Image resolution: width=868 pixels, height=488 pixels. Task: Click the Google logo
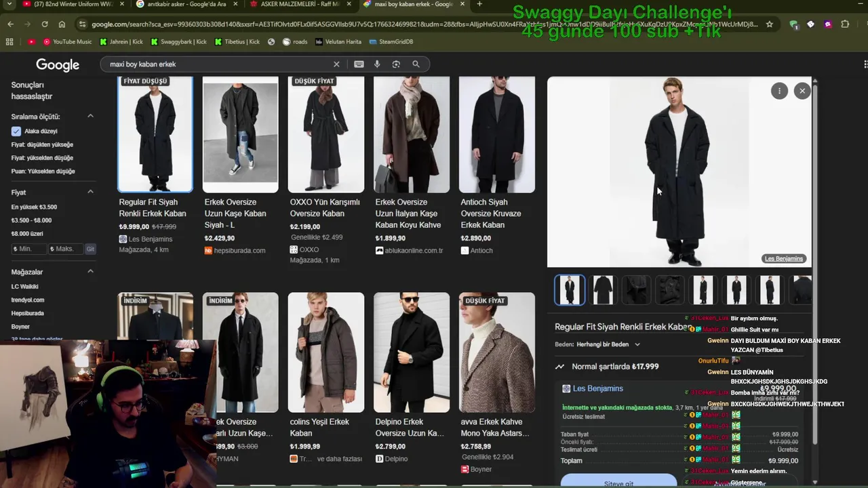58,65
